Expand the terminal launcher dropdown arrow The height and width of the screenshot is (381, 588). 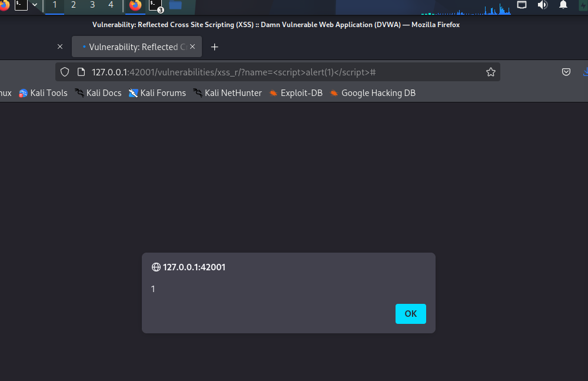pos(35,5)
